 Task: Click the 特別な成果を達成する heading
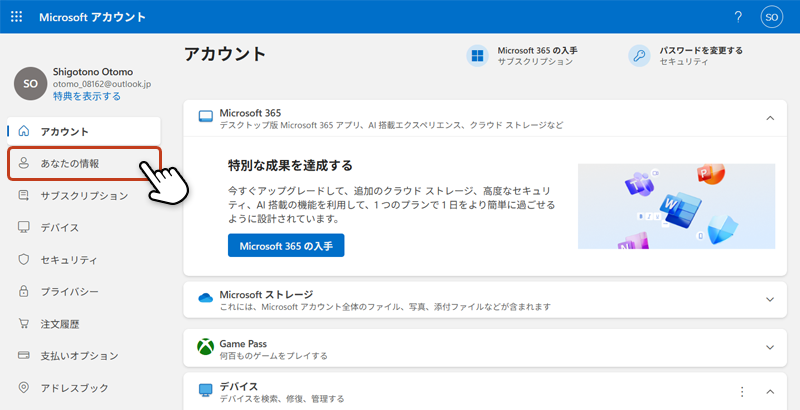click(x=290, y=166)
